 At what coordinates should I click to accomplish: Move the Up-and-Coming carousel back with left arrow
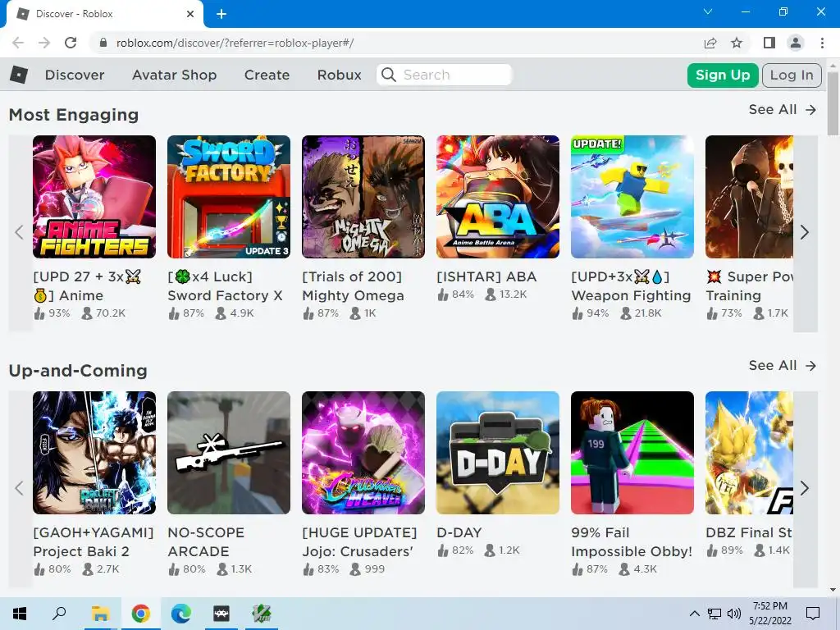20,488
